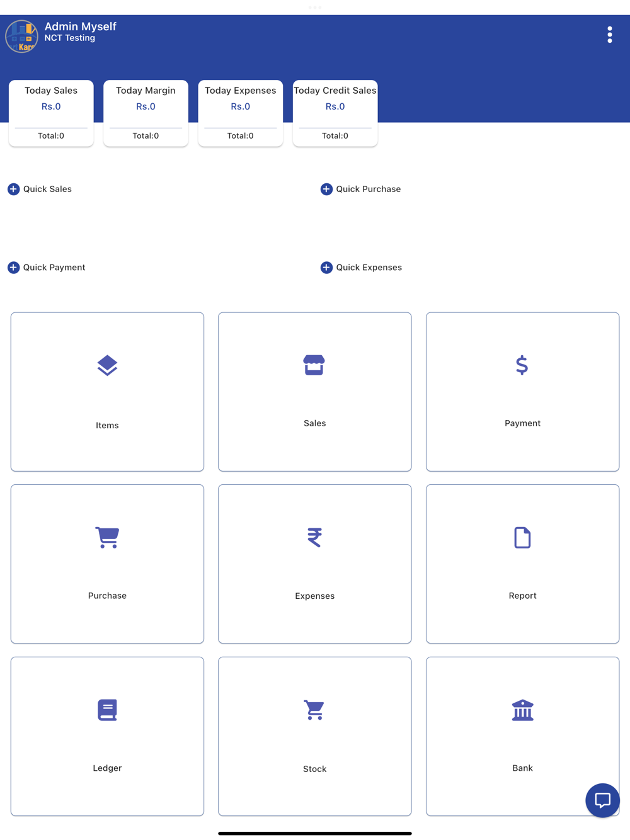Click the Quick Purchase label
Image resolution: width=630 pixels, height=840 pixels.
tap(369, 189)
